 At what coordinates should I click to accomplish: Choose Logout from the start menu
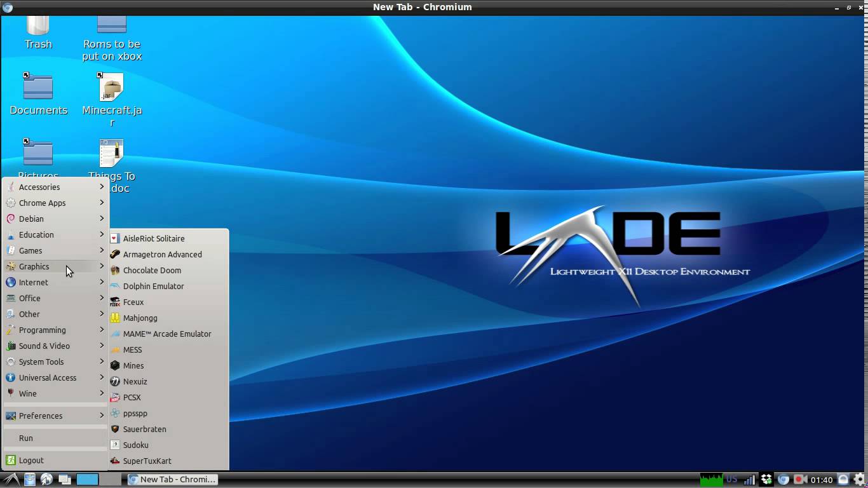pyautogui.click(x=55, y=461)
